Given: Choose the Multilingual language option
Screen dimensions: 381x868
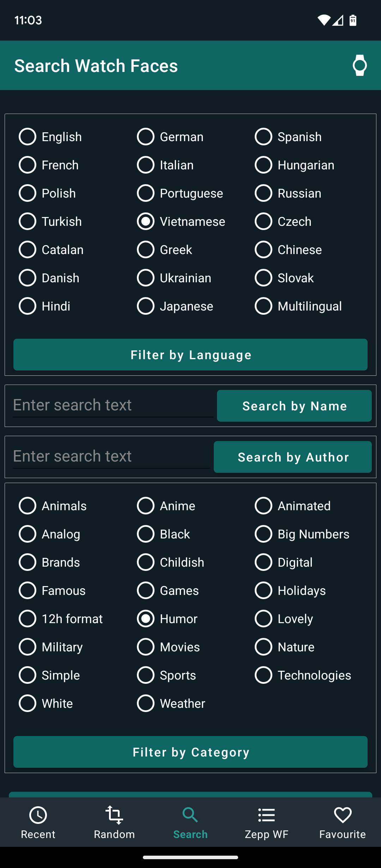Looking at the screenshot, I should coord(264,306).
